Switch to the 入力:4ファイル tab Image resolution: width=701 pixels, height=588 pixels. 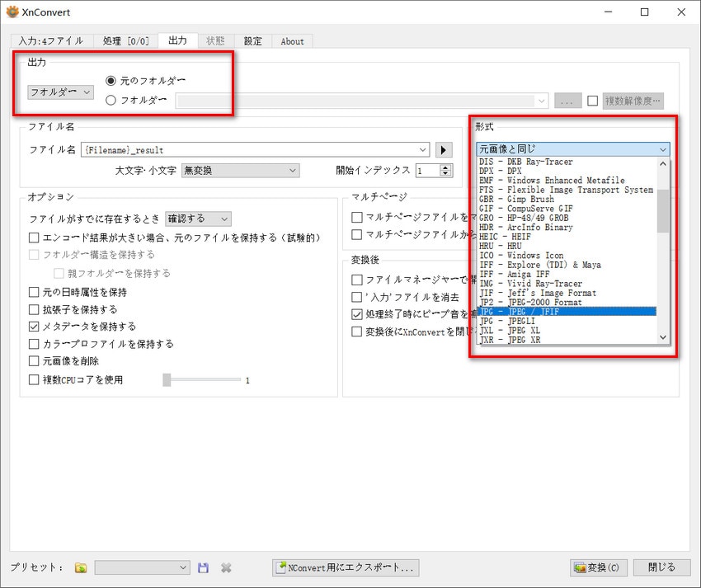(51, 41)
